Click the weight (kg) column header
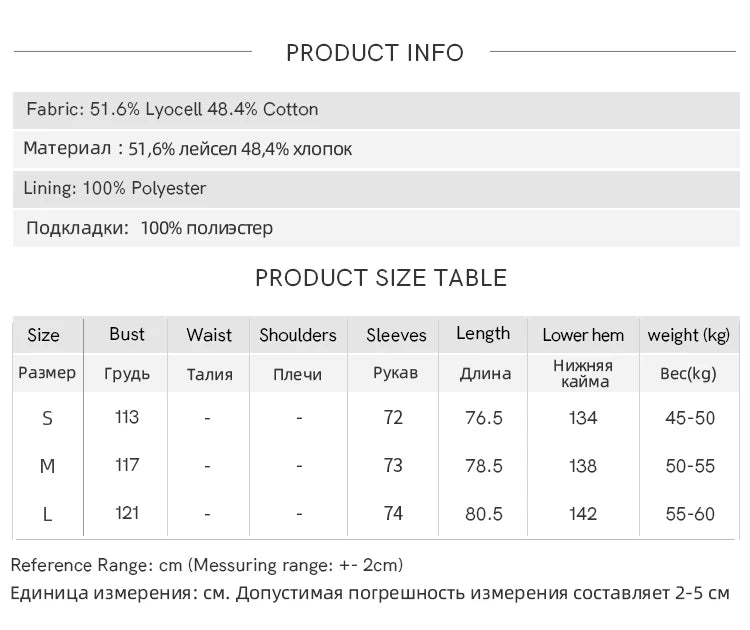The height and width of the screenshot is (630, 750). (x=689, y=335)
